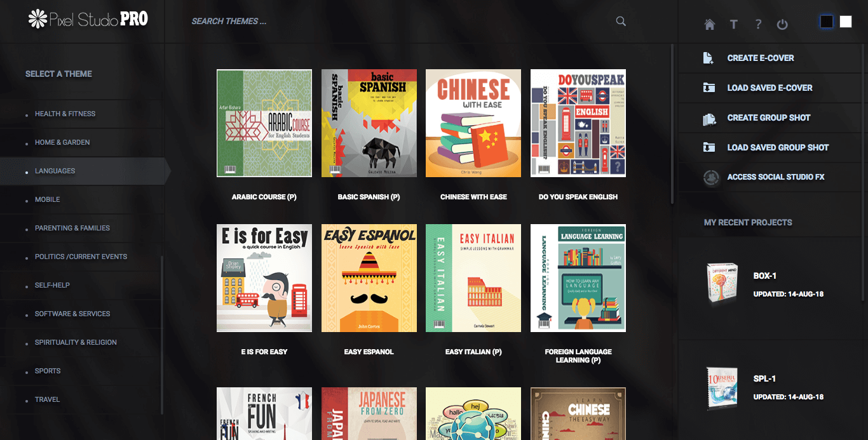Click the 'EASY ESPANOL' caption
The width and height of the screenshot is (868, 440).
point(369,352)
